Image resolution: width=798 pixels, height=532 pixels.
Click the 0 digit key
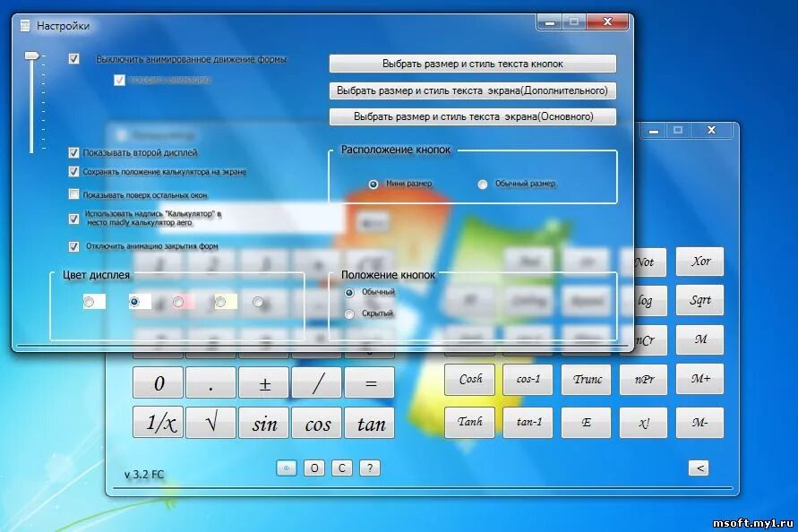(158, 382)
